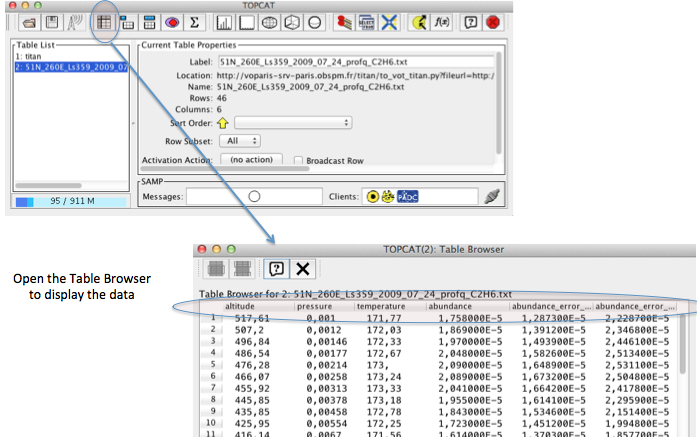Click temperature cell 172,67
The image size is (697, 437).
pyautogui.click(x=384, y=353)
